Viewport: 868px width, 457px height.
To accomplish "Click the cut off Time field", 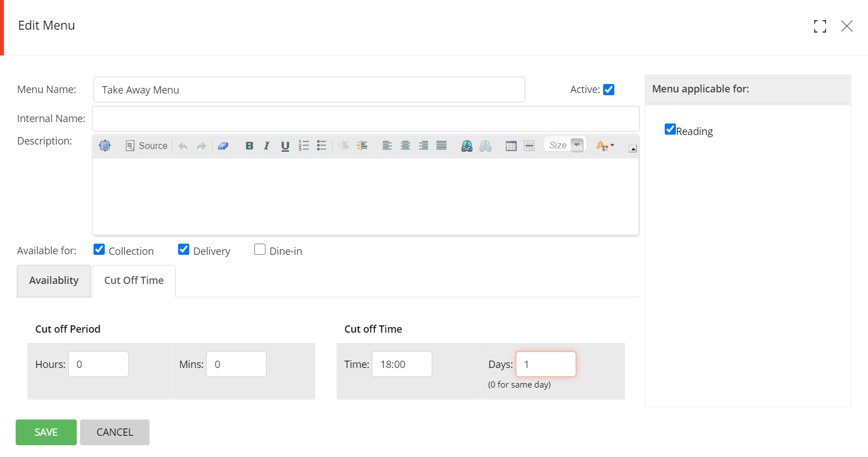I will point(402,364).
